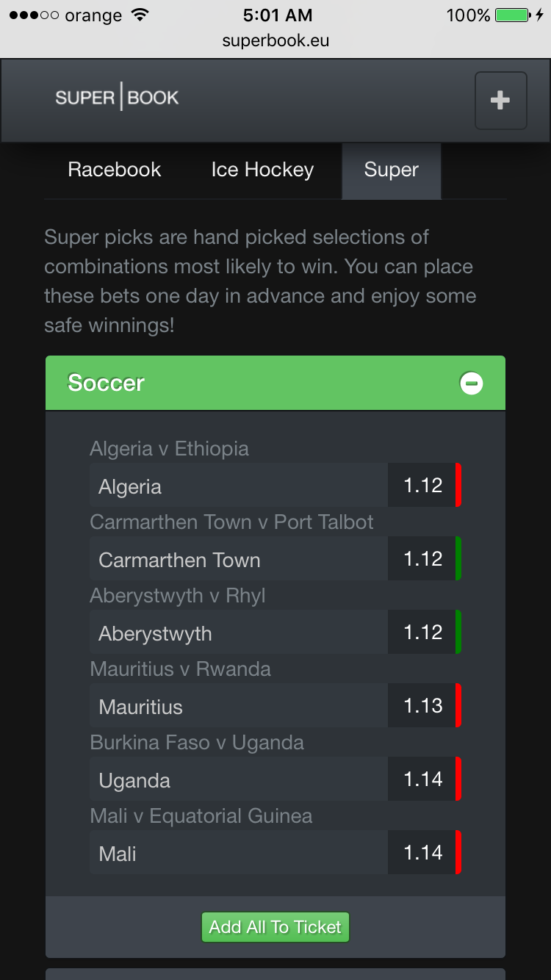Choose the Carmarthen Town bet
Screen dimensions: 551x980
click(239, 559)
